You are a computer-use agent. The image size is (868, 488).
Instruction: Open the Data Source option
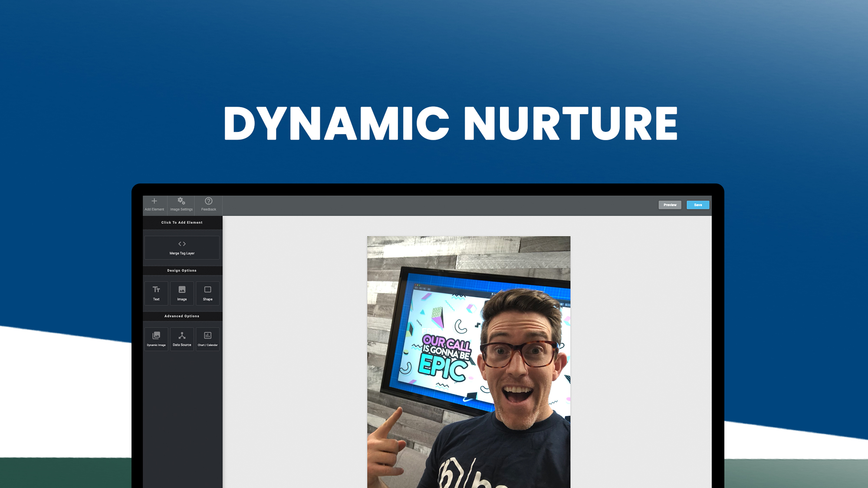(182, 339)
